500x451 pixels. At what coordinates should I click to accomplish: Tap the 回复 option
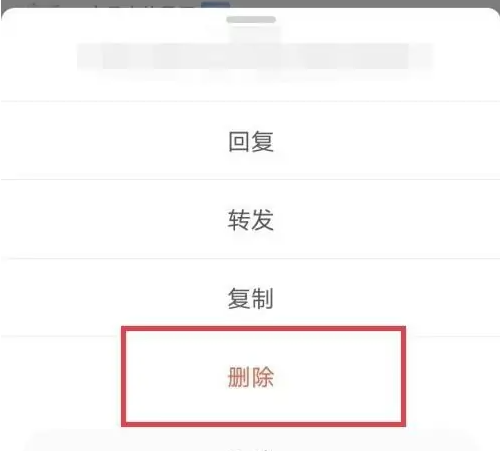[x=250, y=141]
